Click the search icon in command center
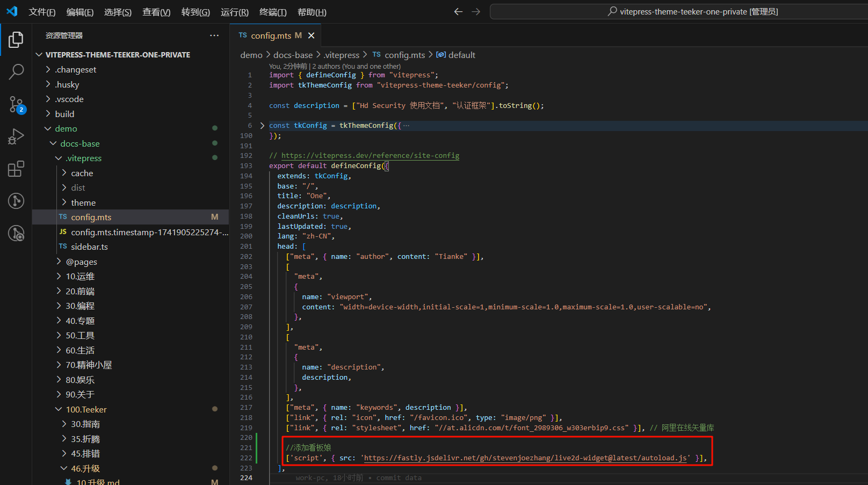The width and height of the screenshot is (868, 485). tap(612, 11)
